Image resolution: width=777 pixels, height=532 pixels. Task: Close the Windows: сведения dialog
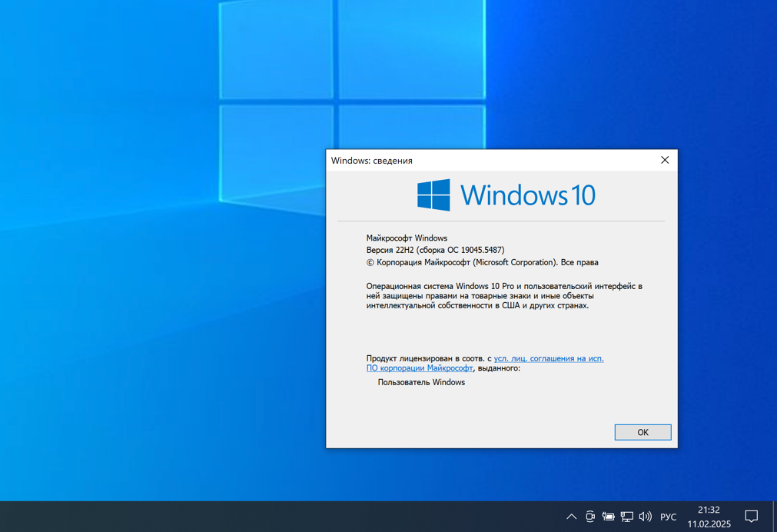click(664, 160)
